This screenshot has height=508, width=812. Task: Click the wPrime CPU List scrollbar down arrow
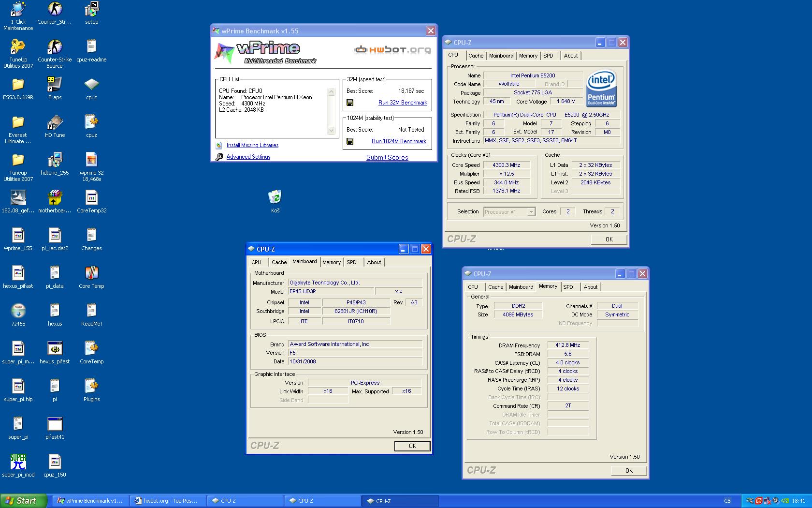point(332,130)
